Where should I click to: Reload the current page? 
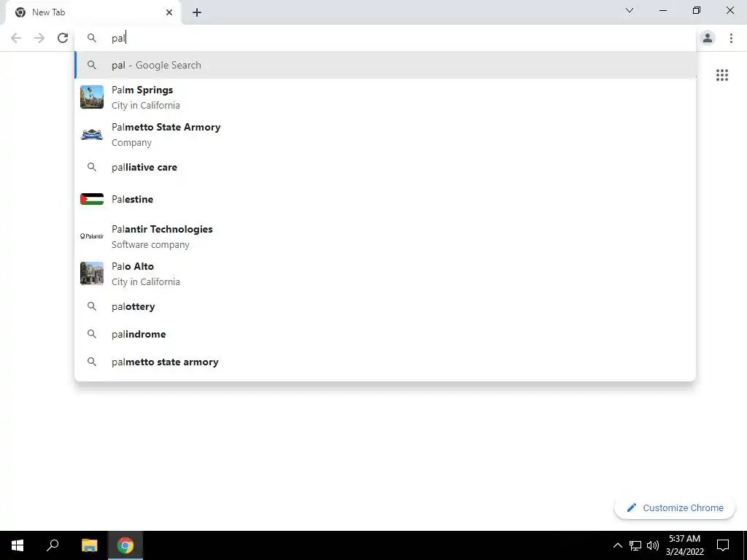pos(63,38)
